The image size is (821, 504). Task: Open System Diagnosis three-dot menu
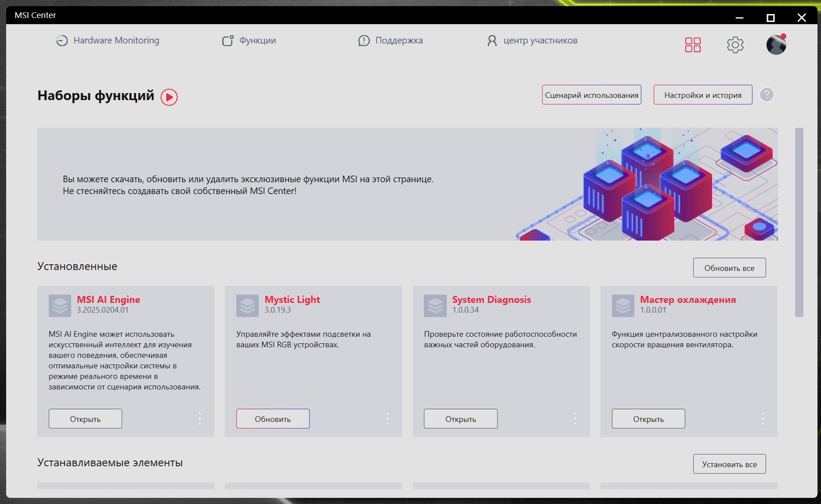(575, 418)
